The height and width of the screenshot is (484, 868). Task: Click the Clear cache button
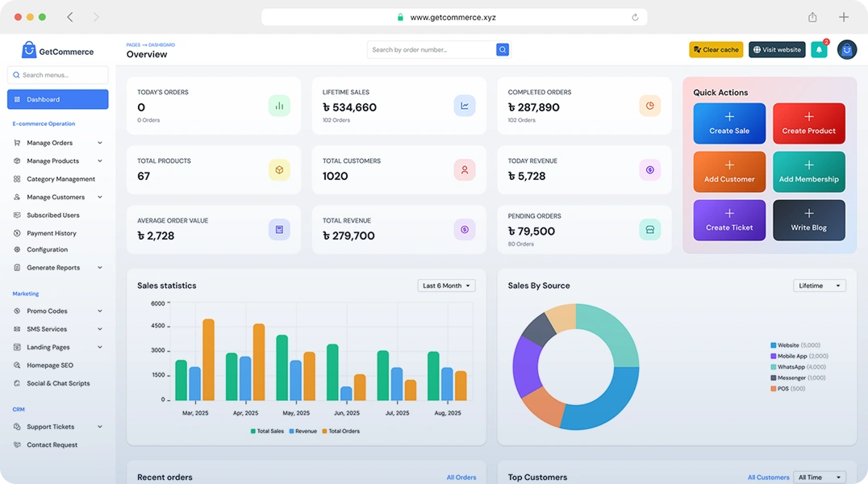pos(716,50)
